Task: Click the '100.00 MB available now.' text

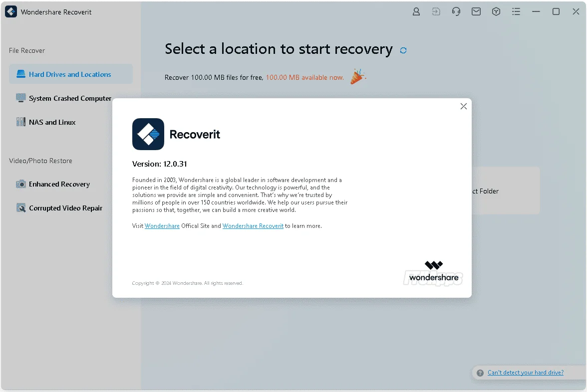Action: [x=304, y=77]
